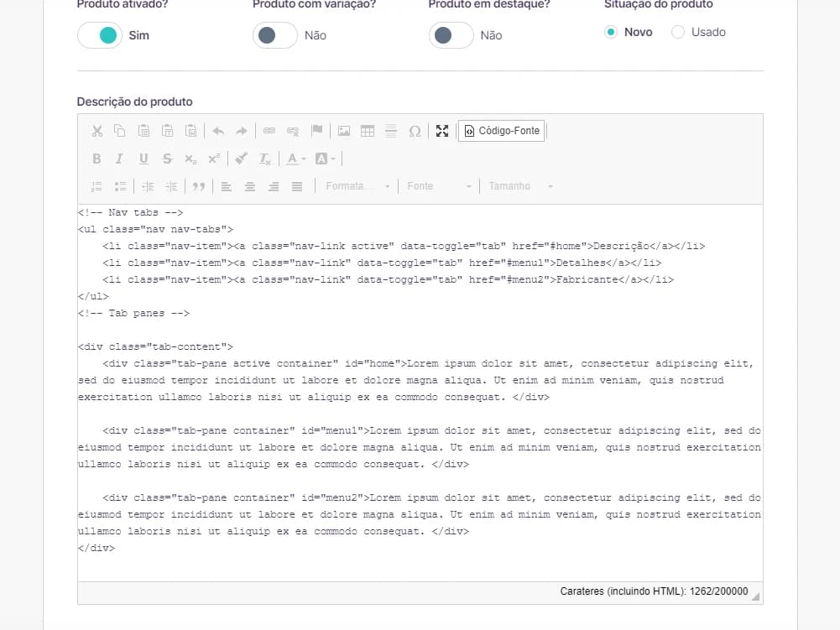Apply subscript formatting
840x630 pixels.
pyautogui.click(x=190, y=159)
